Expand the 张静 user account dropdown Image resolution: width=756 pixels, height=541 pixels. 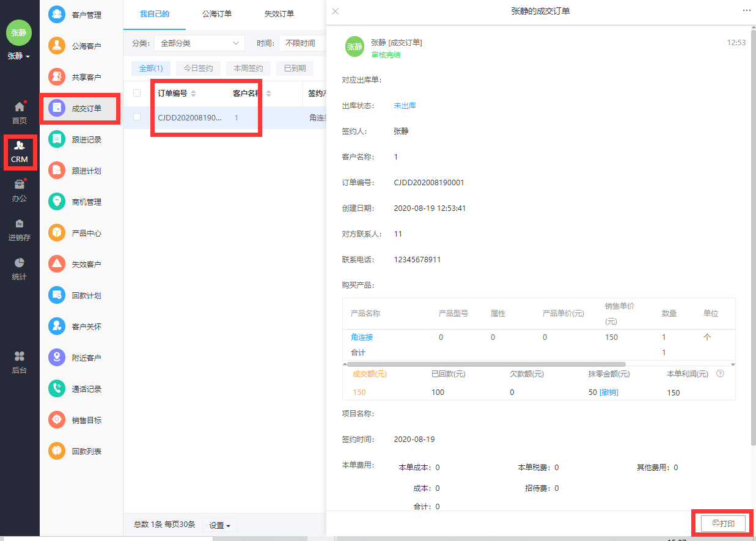[x=19, y=56]
